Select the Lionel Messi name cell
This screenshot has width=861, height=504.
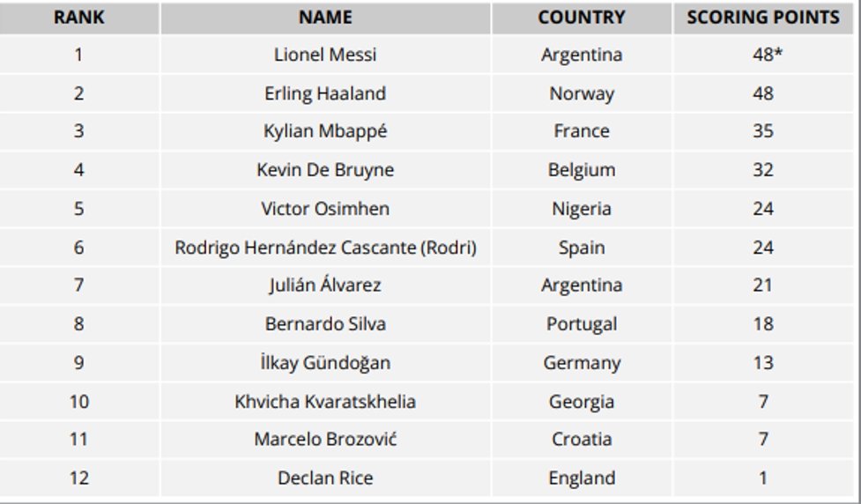[325, 55]
